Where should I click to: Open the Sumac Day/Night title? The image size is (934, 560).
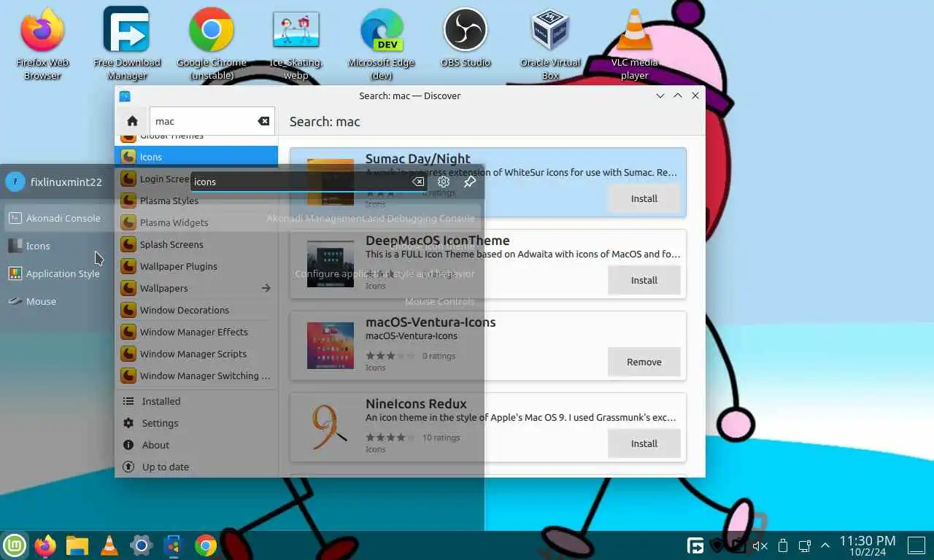pyautogui.click(x=417, y=158)
